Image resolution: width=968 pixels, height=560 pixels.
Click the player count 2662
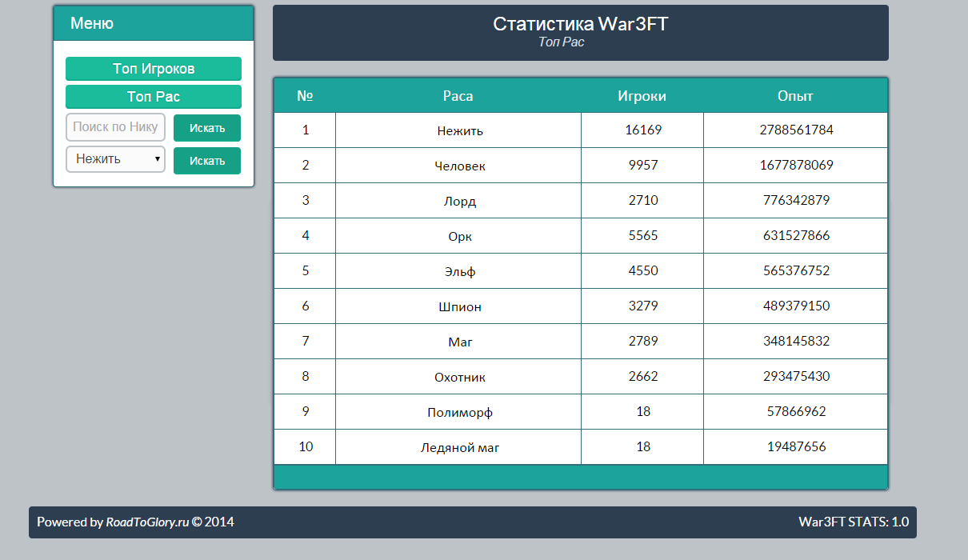643,376
